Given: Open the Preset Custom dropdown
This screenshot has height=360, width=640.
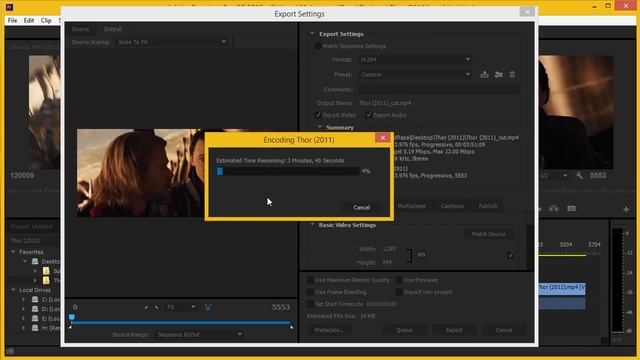Looking at the screenshot, I should tap(415, 75).
